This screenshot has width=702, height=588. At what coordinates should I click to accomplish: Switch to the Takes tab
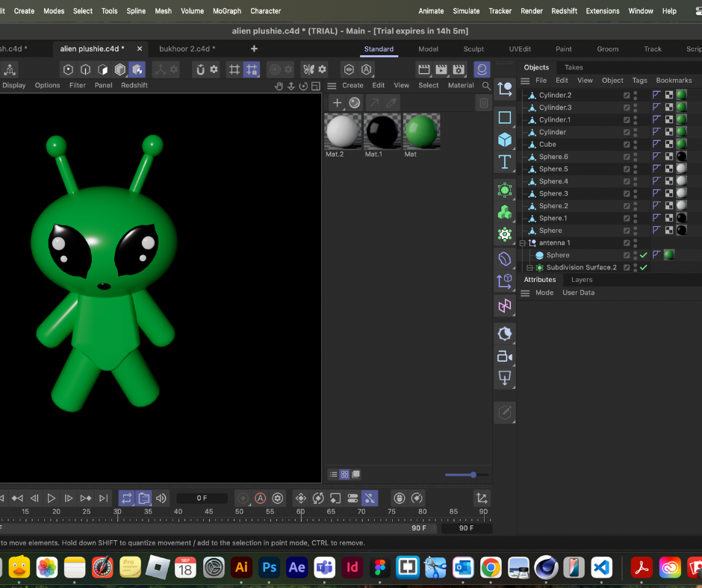(x=574, y=68)
